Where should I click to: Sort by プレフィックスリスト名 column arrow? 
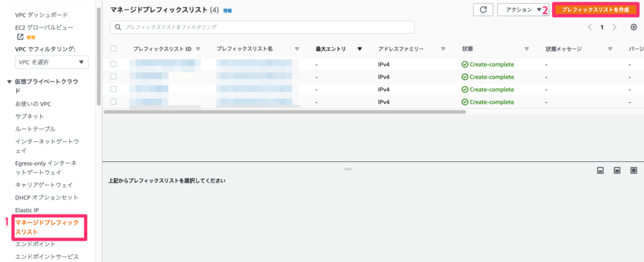[x=297, y=48]
